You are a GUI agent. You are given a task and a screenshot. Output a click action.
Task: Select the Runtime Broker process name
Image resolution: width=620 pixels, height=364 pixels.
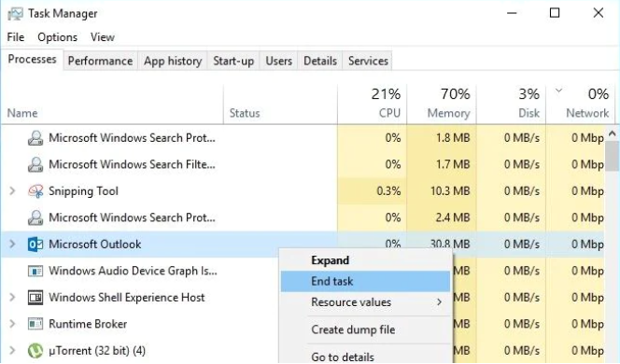pos(88,324)
